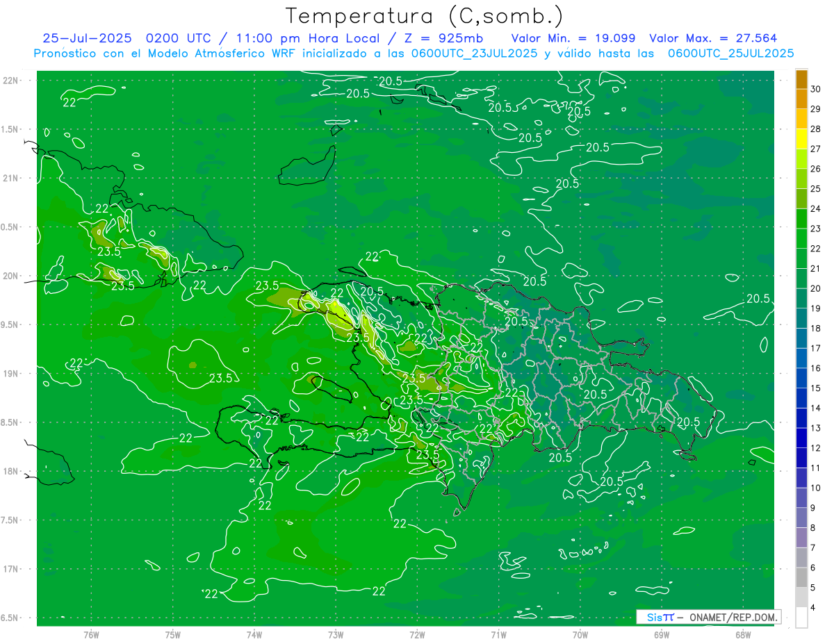Image resolution: width=834 pixels, height=644 pixels.
Task: Click the brown top swatch above 30
Action: 801,79
